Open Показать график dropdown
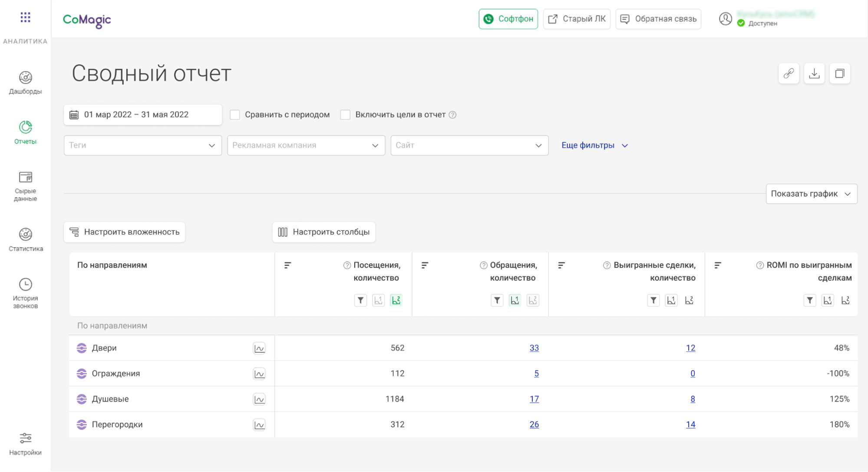The image size is (868, 472). (x=811, y=194)
